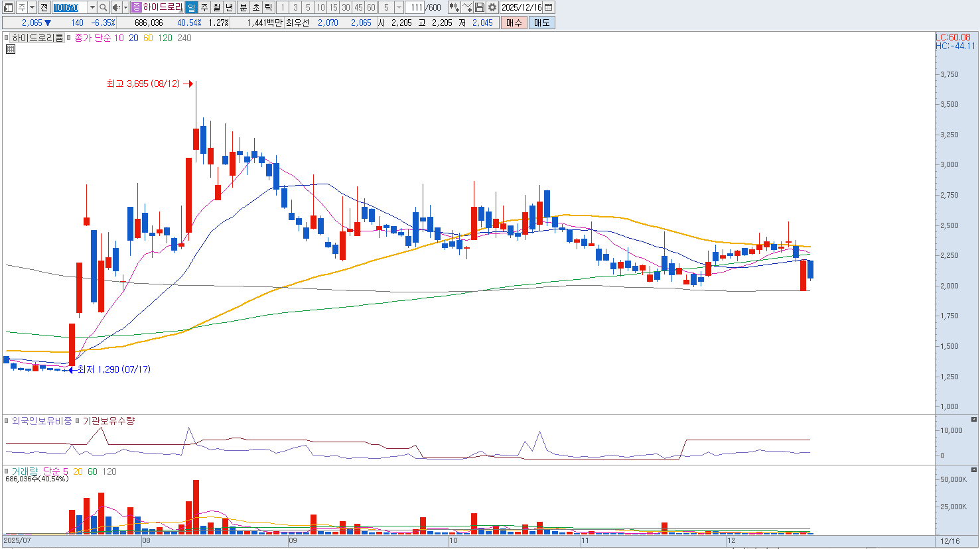Expand the stock code 101670 dropdown
The height and width of the screenshot is (549, 980).
[x=92, y=7]
